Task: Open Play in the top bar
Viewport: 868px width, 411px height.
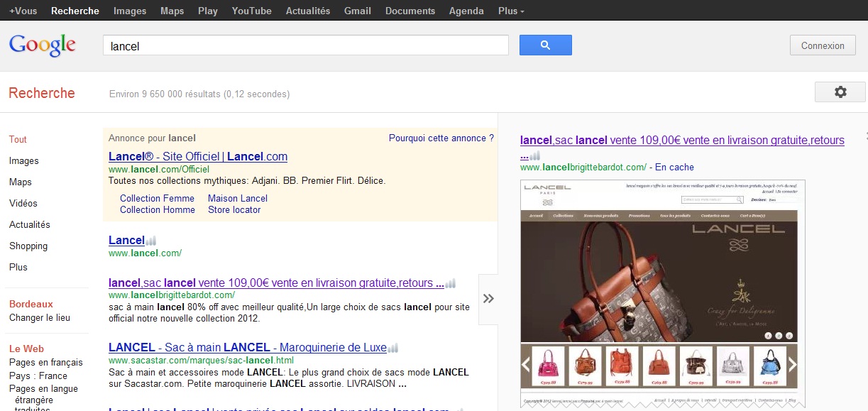Action: click(x=208, y=11)
